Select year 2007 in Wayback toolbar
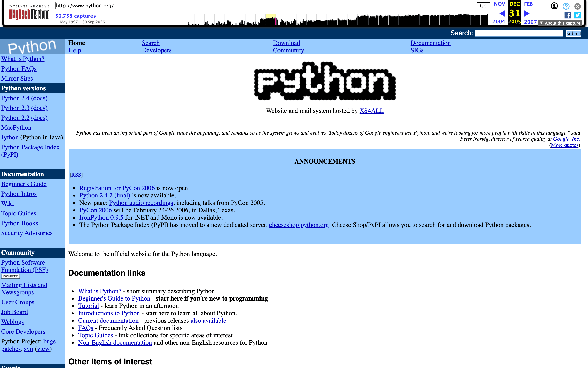The height and width of the screenshot is (368, 588). tap(530, 22)
